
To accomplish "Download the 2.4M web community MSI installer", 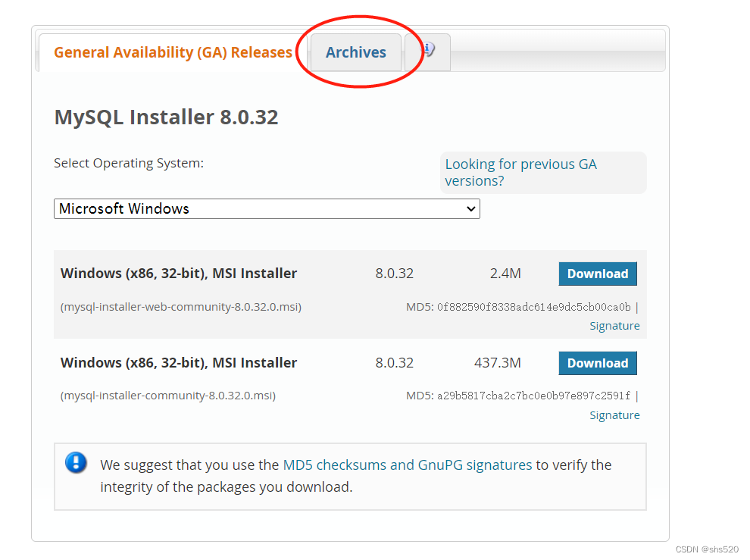I will (598, 274).
